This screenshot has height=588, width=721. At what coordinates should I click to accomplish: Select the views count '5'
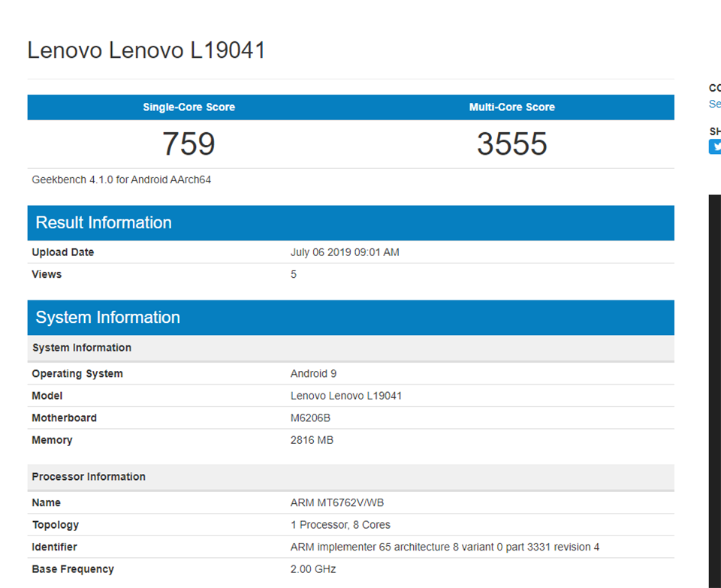[x=294, y=274]
